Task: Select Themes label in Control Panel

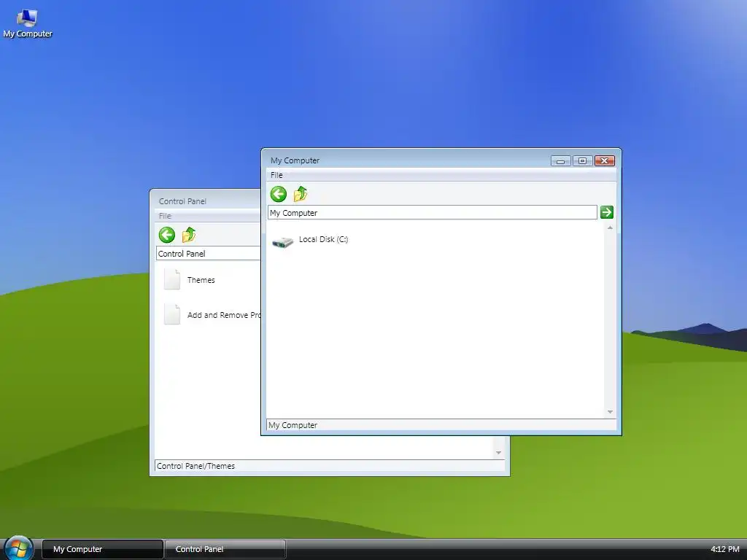Action: 201,280
